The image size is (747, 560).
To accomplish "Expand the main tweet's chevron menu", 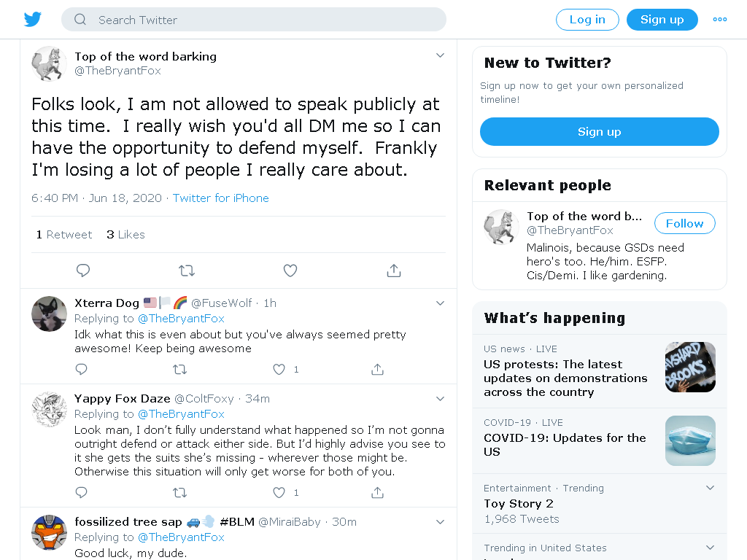I will (440, 55).
